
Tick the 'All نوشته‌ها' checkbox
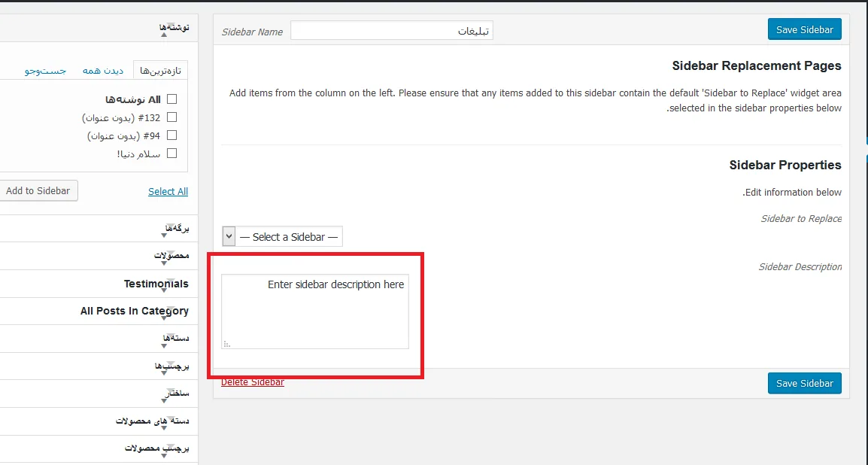pyautogui.click(x=171, y=99)
